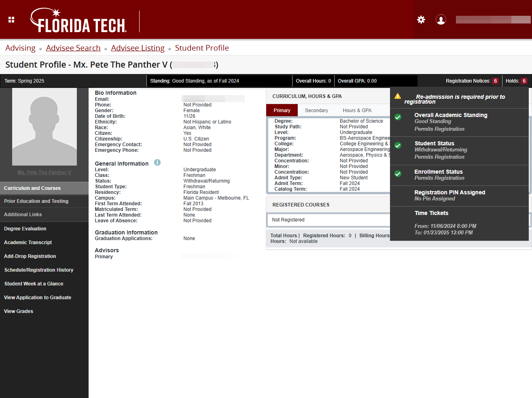This screenshot has width=532, height=398.
Task: Click green check beside Overall Academic Standing
Action: (x=398, y=117)
